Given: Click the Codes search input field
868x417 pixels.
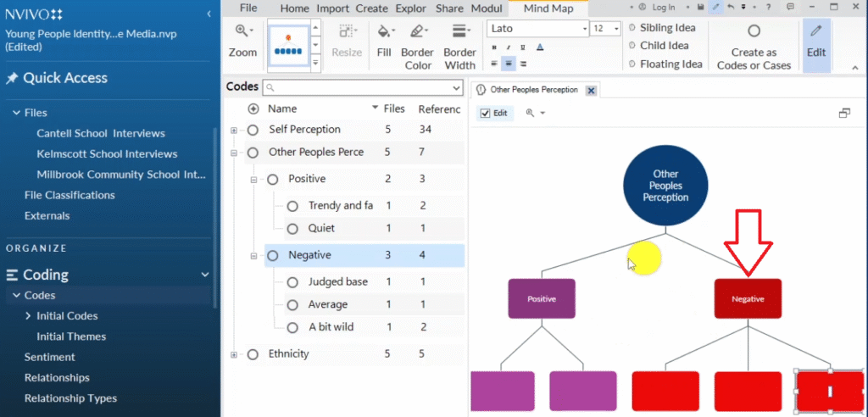Looking at the screenshot, I should click(x=362, y=87).
